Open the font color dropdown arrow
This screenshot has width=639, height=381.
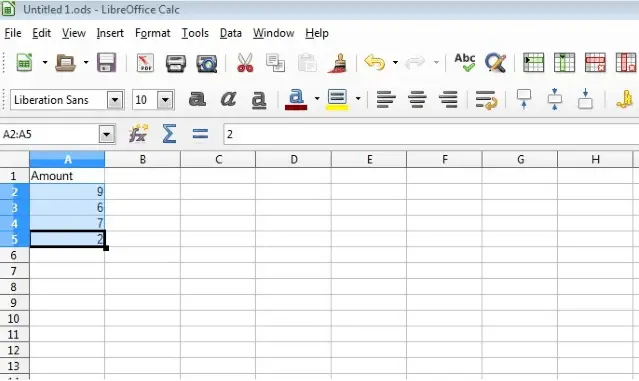(317, 99)
